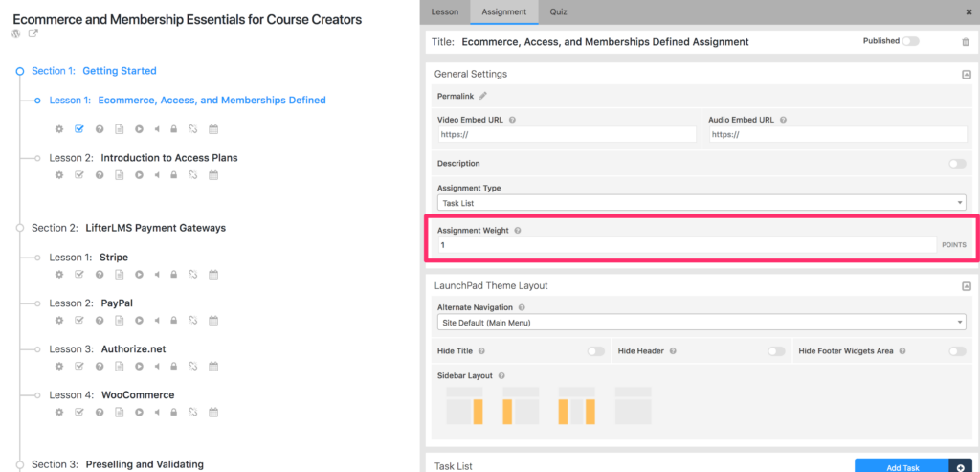Edit permalink with the pencil icon

pos(482,97)
